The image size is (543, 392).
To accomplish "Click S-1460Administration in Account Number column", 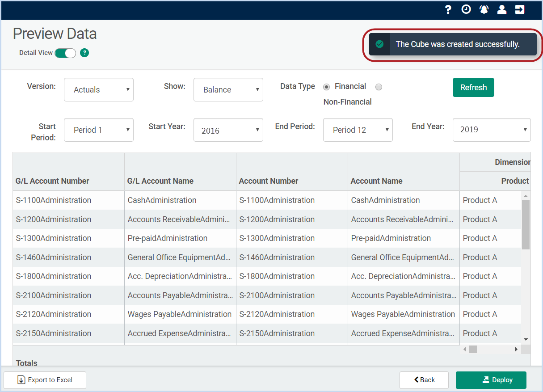I will (292, 257).
